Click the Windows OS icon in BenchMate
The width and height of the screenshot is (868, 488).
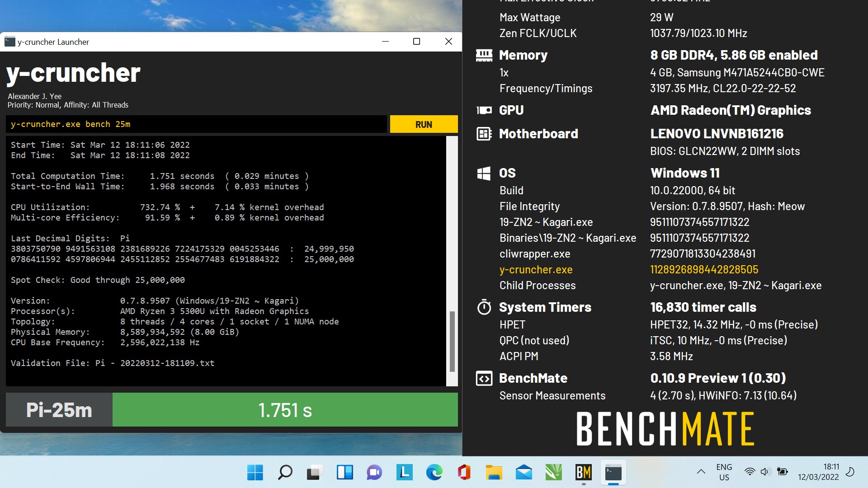tap(484, 173)
